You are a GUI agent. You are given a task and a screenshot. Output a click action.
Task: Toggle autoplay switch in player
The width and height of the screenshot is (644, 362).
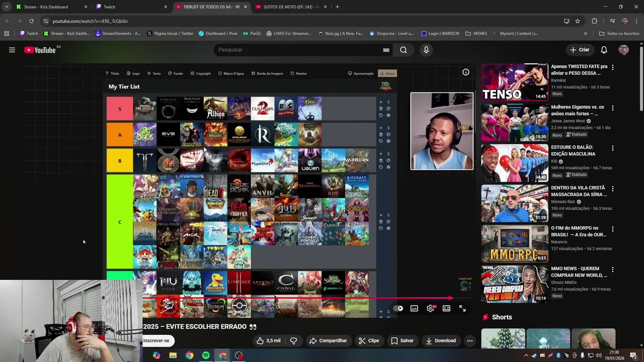(x=398, y=309)
